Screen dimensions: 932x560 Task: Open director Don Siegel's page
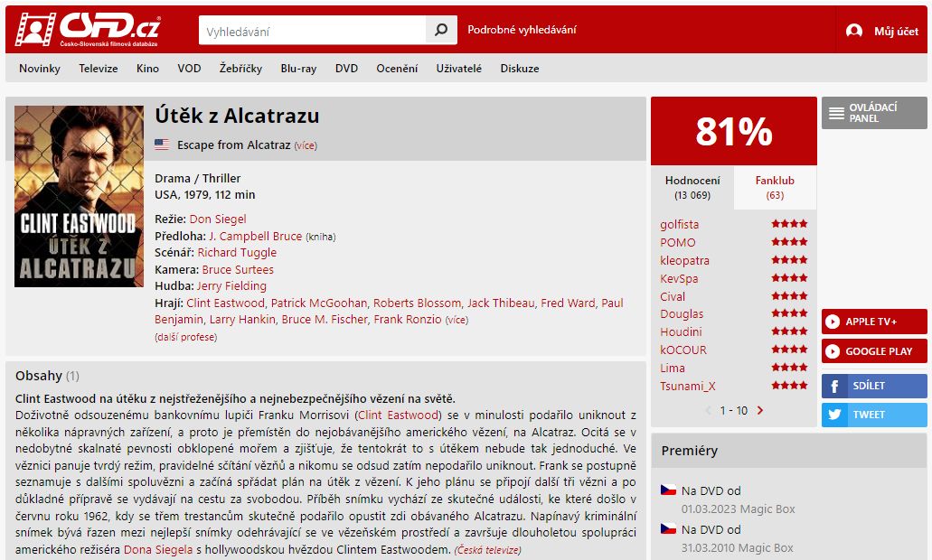coord(218,219)
